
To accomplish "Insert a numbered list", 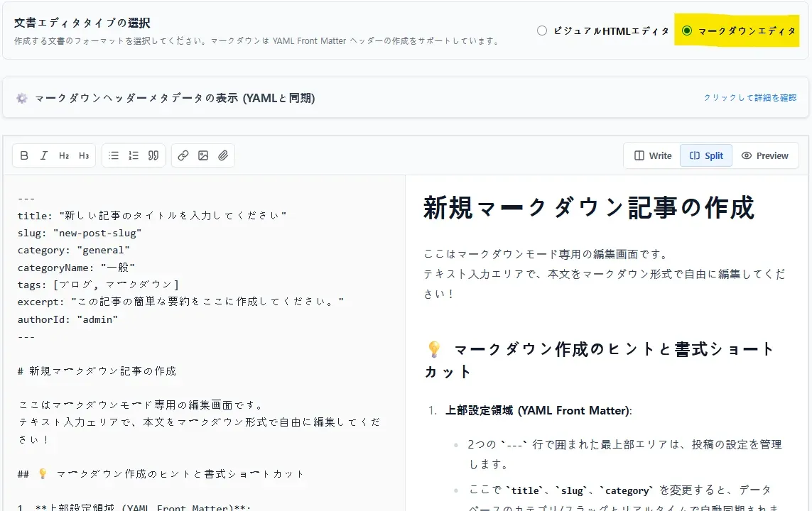I will (134, 155).
